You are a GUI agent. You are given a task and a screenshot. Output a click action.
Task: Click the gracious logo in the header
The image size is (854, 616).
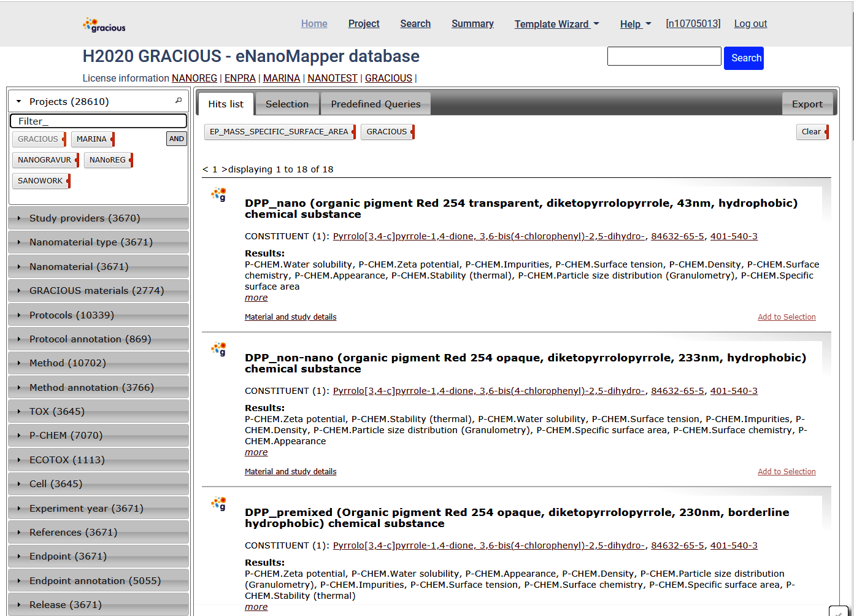pos(104,25)
